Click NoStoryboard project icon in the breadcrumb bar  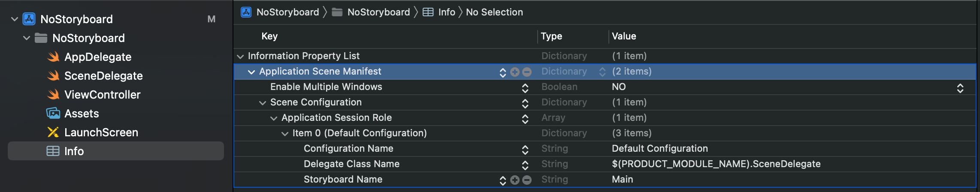246,12
